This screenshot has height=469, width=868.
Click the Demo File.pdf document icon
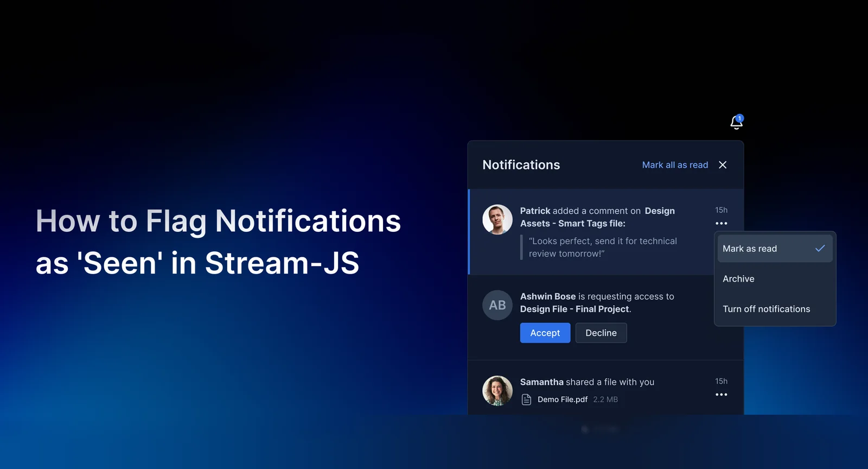click(x=526, y=400)
